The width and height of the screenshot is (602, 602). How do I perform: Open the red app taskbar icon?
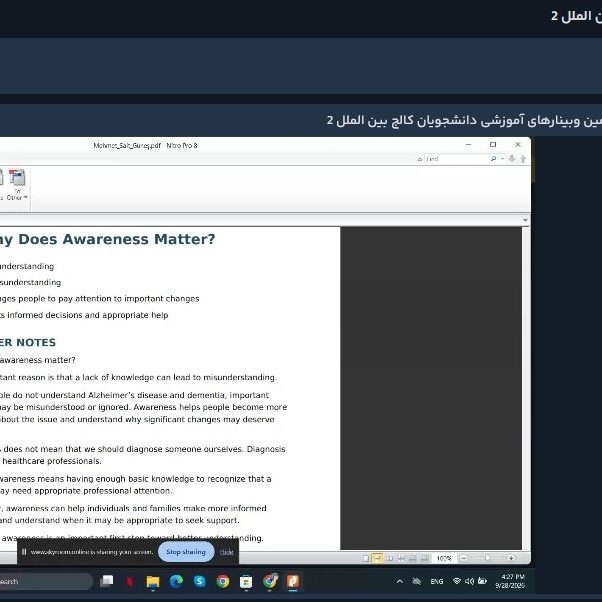[130, 582]
